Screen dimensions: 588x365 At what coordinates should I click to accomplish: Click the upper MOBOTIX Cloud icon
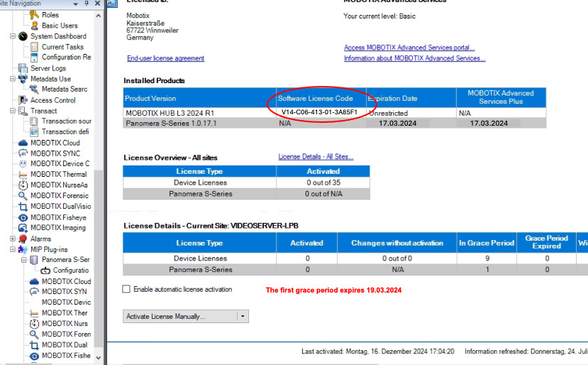tap(23, 143)
